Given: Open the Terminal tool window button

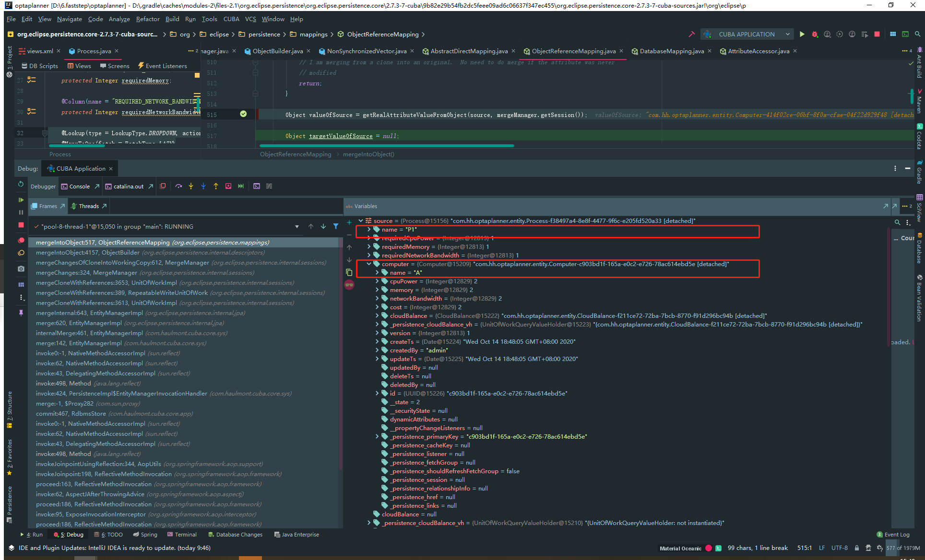Looking at the screenshot, I should tap(182, 535).
